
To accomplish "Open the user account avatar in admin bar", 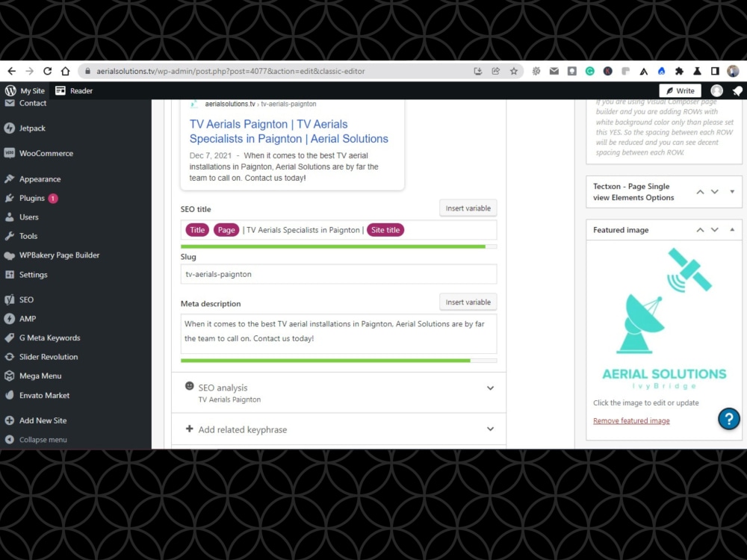I will click(x=716, y=90).
